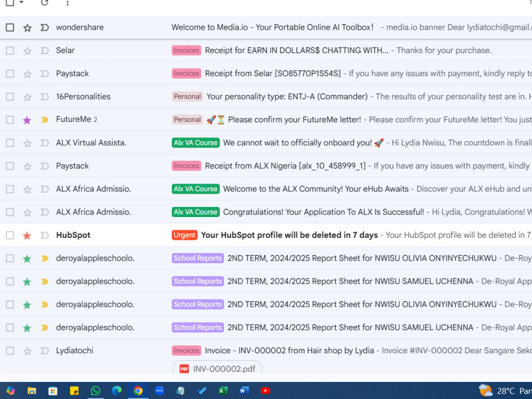Screen dimensions: 532x399
Task: Mark the 16Personalities email as important
Action: tap(45, 97)
